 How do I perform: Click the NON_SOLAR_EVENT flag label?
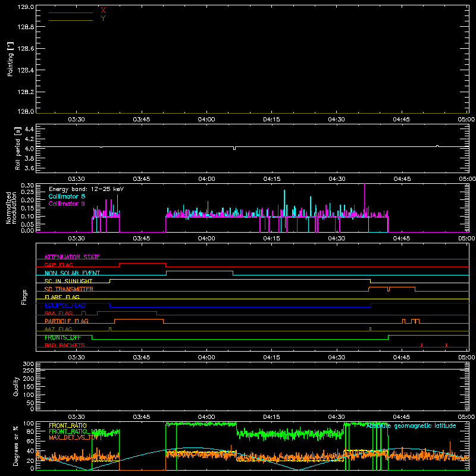72,273
